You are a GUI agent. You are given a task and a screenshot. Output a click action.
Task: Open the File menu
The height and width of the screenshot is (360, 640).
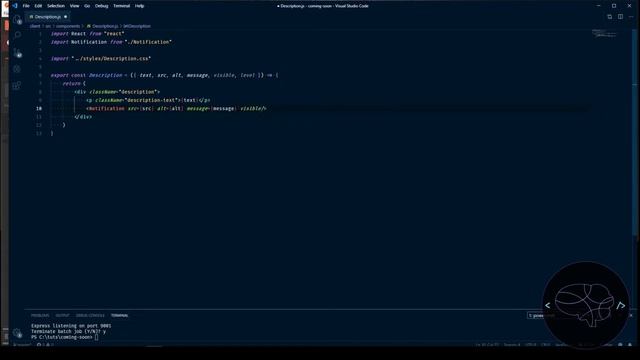(26, 6)
